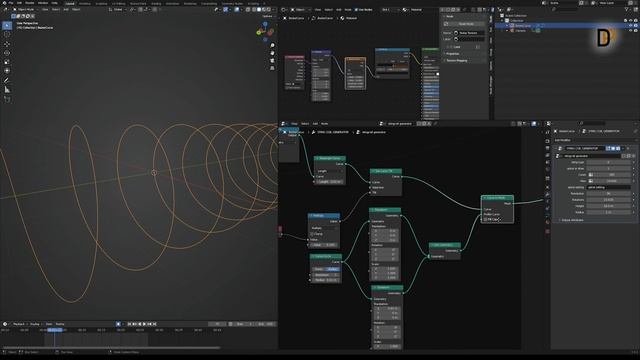Open the Marker menu in timeline
The image size is (640, 360).
[x=60, y=324]
